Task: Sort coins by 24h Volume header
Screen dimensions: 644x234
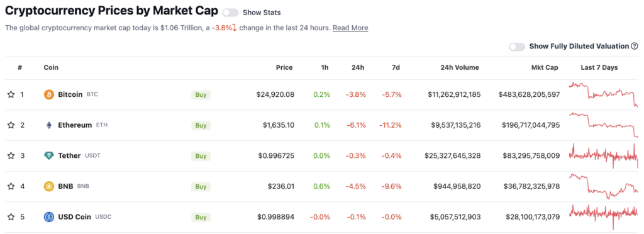Action: tap(460, 68)
